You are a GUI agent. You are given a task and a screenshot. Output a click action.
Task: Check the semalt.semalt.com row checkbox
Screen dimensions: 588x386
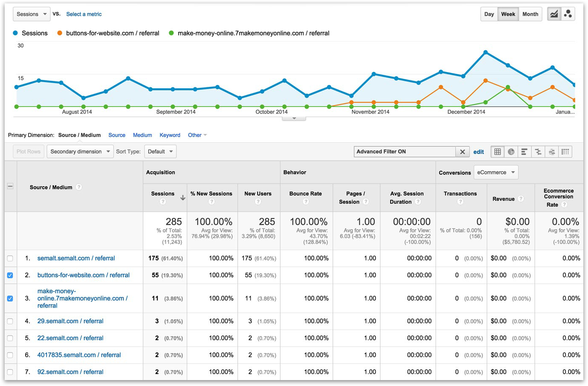(10, 258)
